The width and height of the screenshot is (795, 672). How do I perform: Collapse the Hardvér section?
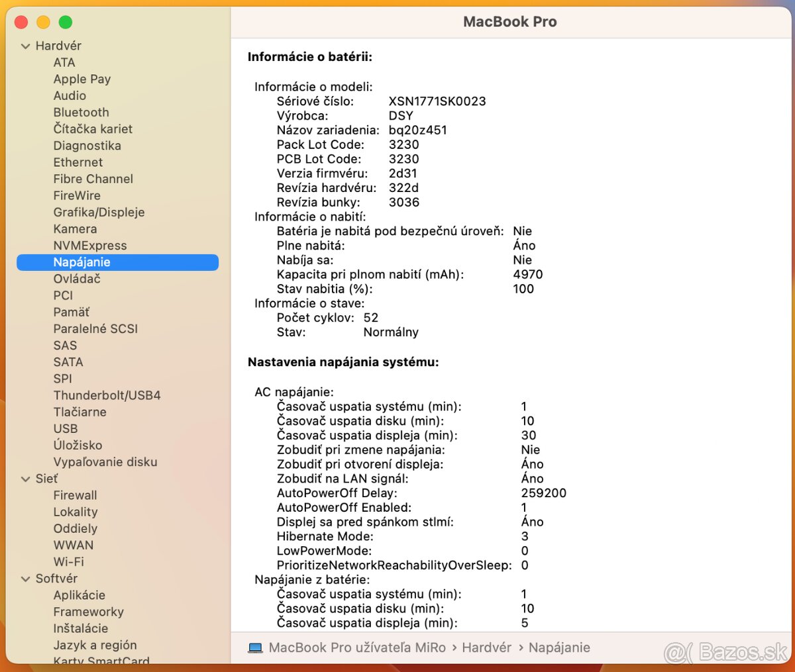25,46
